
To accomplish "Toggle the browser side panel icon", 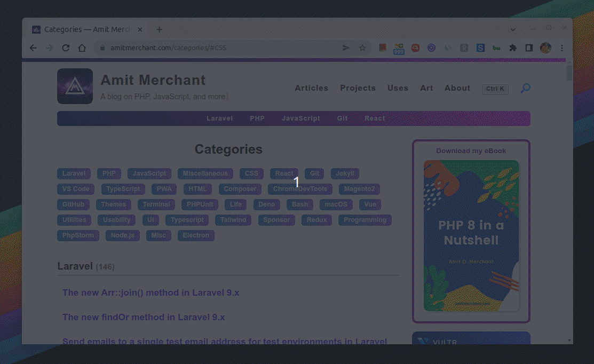I will pyautogui.click(x=529, y=48).
